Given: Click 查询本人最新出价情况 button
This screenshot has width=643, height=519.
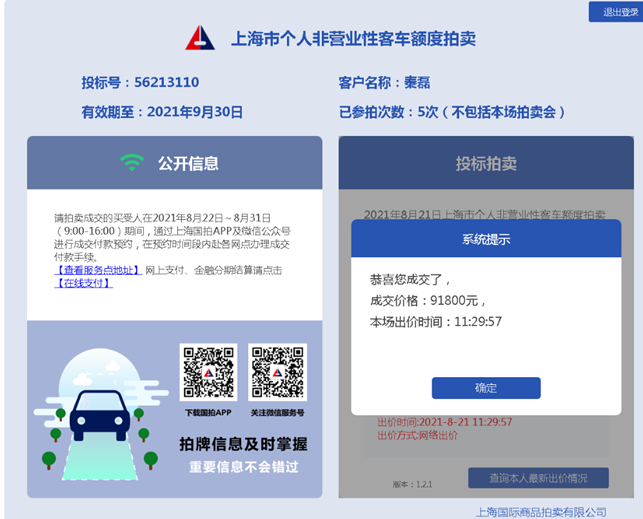Looking at the screenshot, I should click(538, 478).
